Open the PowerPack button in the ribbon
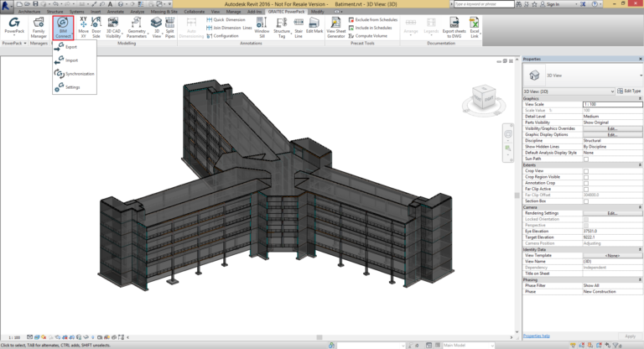644x349 pixels. (x=14, y=27)
